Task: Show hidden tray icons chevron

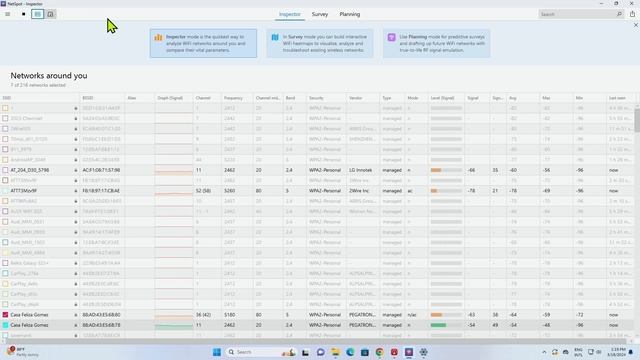Action: coord(544,352)
